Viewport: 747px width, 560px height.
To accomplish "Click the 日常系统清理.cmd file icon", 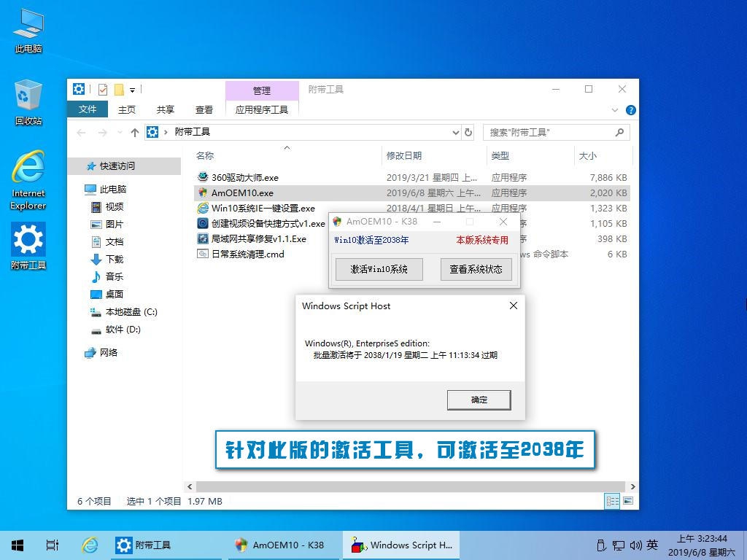I will pyautogui.click(x=203, y=254).
